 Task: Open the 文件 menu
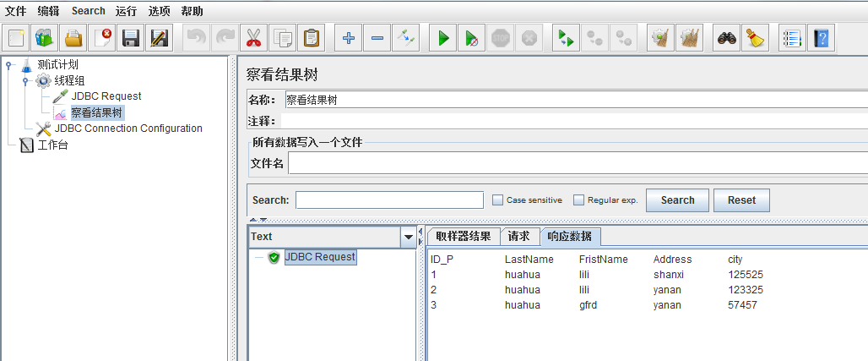(x=15, y=11)
